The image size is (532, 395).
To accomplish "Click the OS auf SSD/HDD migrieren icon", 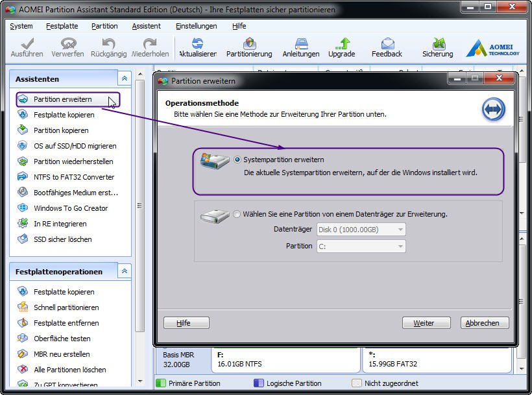I will (x=23, y=145).
